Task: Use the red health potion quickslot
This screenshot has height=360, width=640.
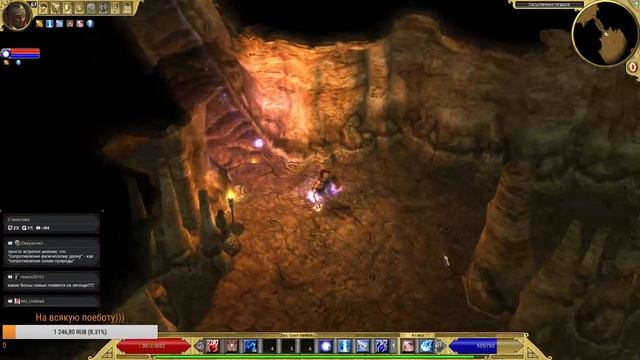Action: coord(213,346)
